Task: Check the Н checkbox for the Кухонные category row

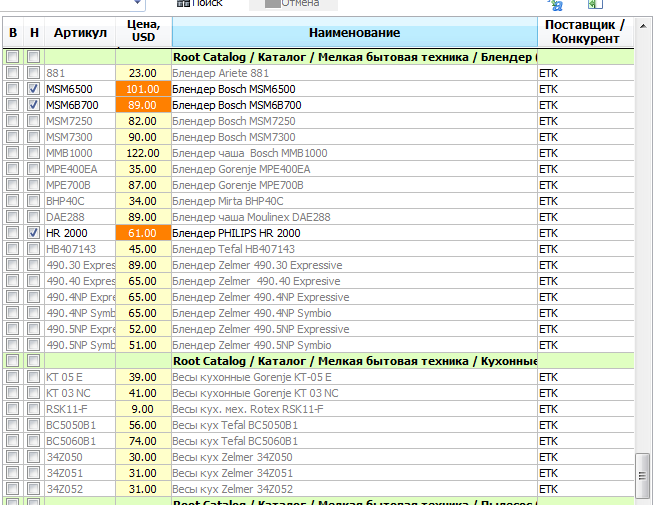Action: pyautogui.click(x=34, y=361)
